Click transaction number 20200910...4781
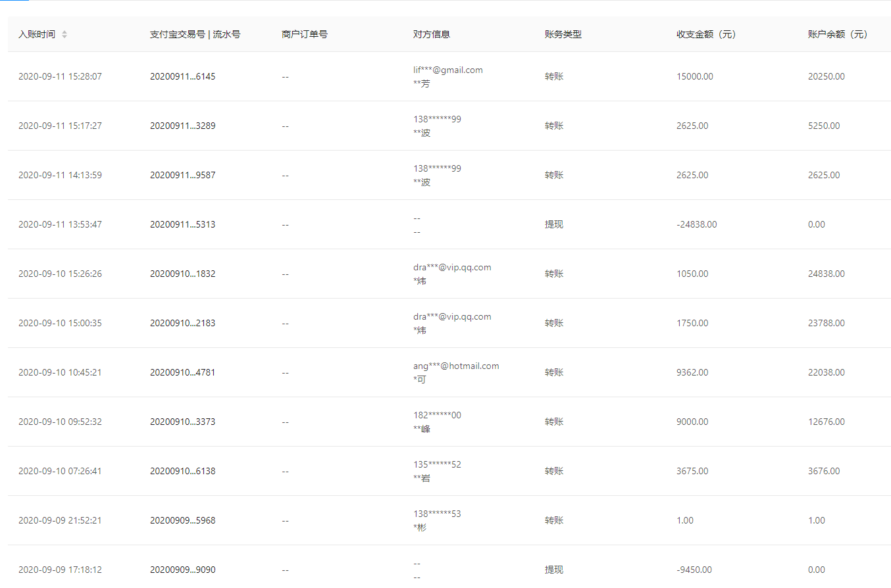The height and width of the screenshot is (588, 891). (x=182, y=372)
